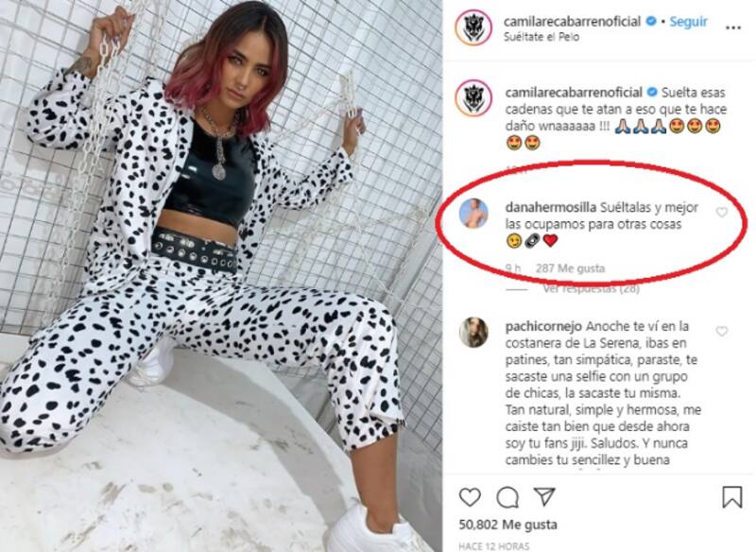756x552 pixels.
Task: View the list of 50,802 Me gusta
Action: coord(507,525)
